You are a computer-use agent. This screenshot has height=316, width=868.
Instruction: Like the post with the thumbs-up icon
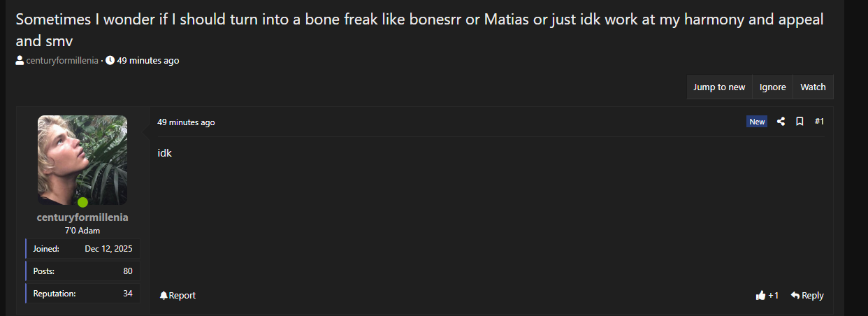[761, 296]
